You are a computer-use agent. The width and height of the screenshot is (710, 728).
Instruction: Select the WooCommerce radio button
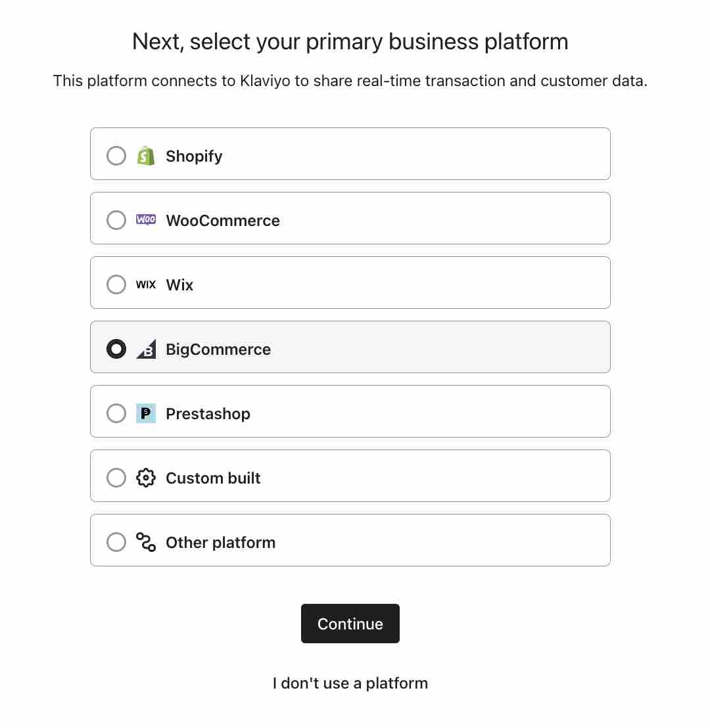[x=116, y=220]
